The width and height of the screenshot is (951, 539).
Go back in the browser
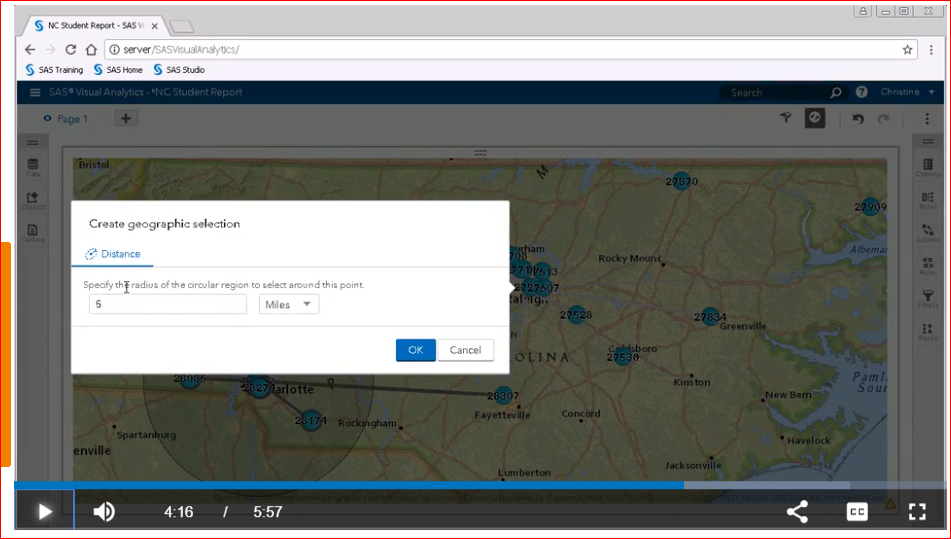30,50
